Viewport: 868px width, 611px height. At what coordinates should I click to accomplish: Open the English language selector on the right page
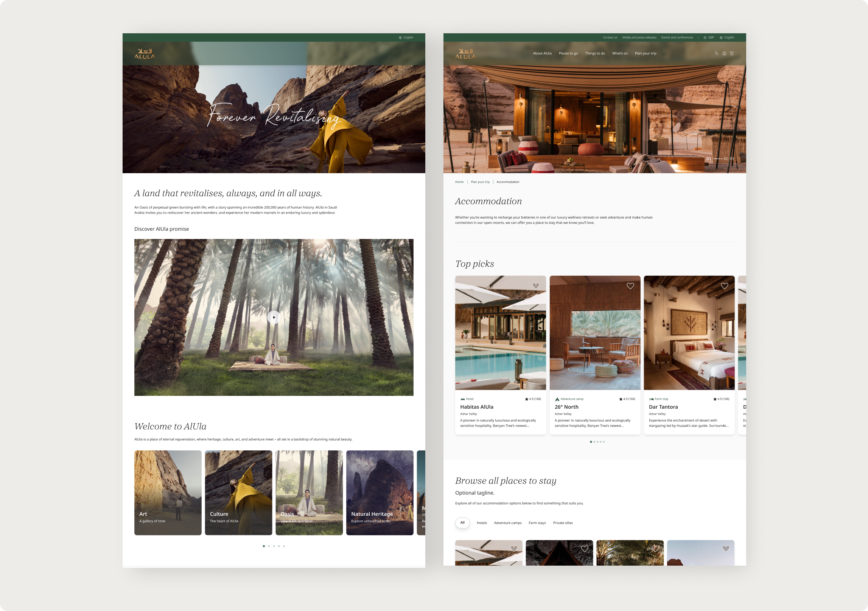click(727, 37)
